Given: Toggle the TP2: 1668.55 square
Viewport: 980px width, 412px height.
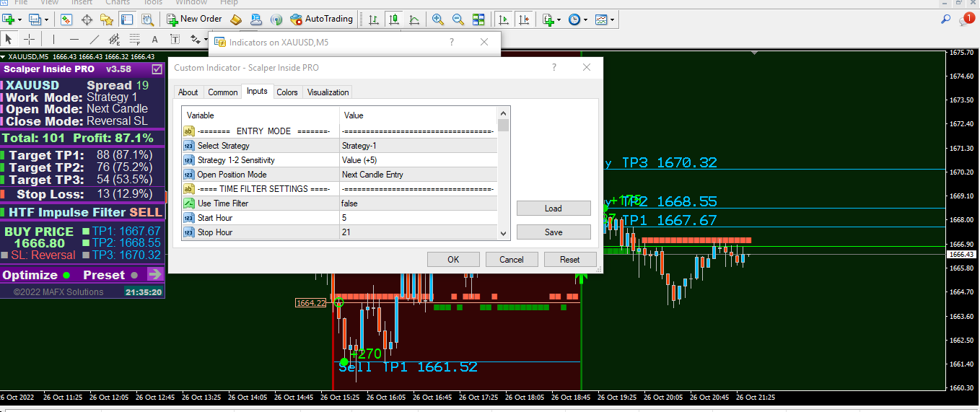Looking at the screenshot, I should pyautogui.click(x=86, y=243).
